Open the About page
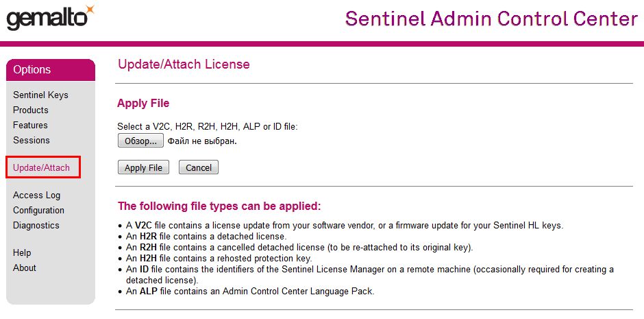The width and height of the screenshot is (644, 319). pos(25,268)
